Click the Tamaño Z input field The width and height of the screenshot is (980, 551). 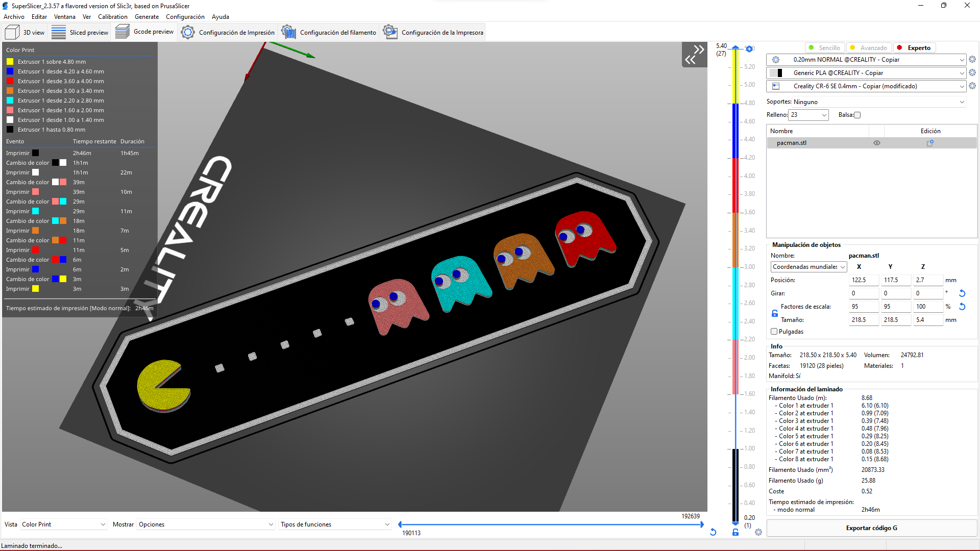tap(927, 320)
